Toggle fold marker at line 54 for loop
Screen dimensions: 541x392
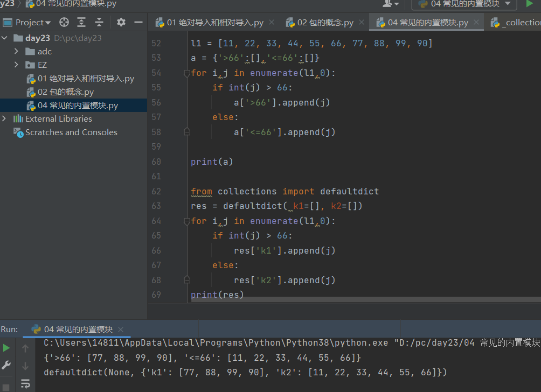pos(187,73)
